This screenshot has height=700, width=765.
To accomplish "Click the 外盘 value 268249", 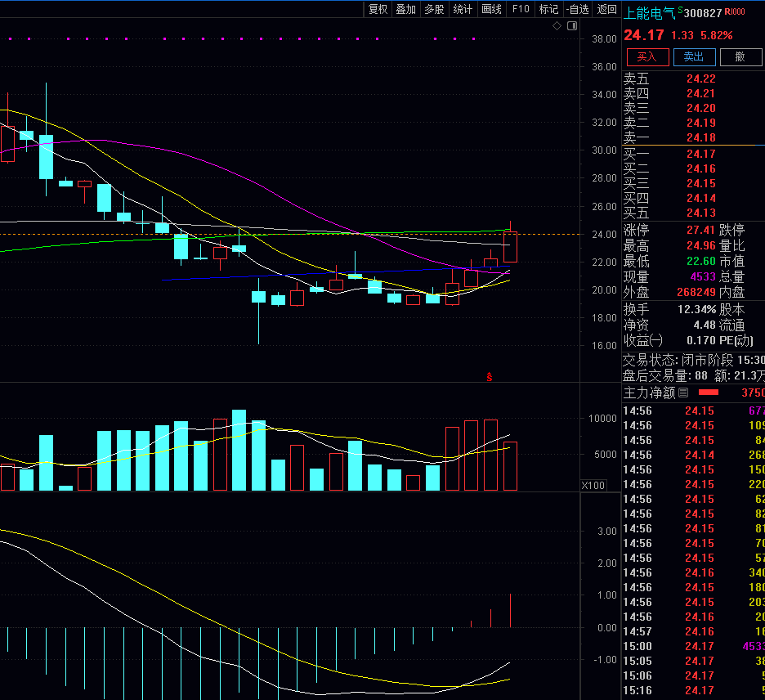I will click(696, 292).
